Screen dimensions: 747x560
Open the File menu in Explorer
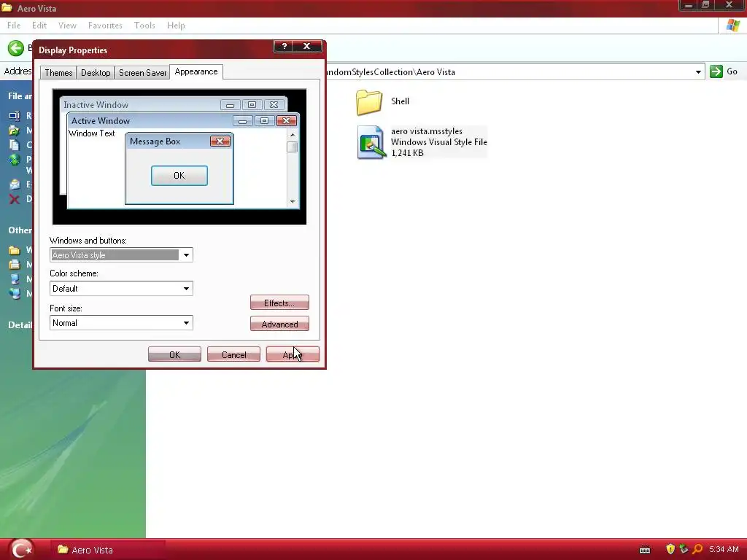(x=14, y=26)
